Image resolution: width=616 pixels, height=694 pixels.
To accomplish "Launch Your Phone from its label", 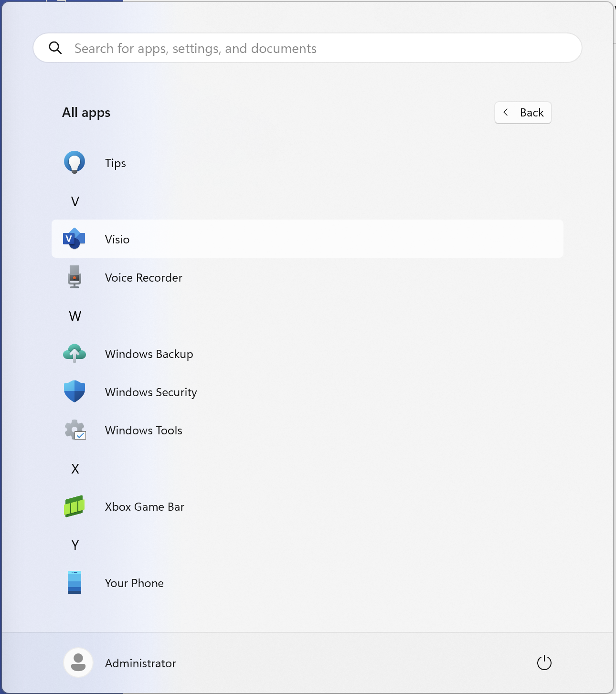I will [x=134, y=583].
